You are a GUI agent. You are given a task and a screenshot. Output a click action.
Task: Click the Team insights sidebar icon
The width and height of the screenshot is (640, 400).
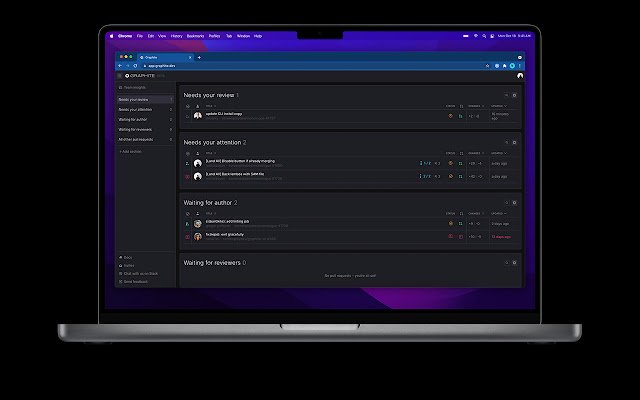[x=120, y=87]
